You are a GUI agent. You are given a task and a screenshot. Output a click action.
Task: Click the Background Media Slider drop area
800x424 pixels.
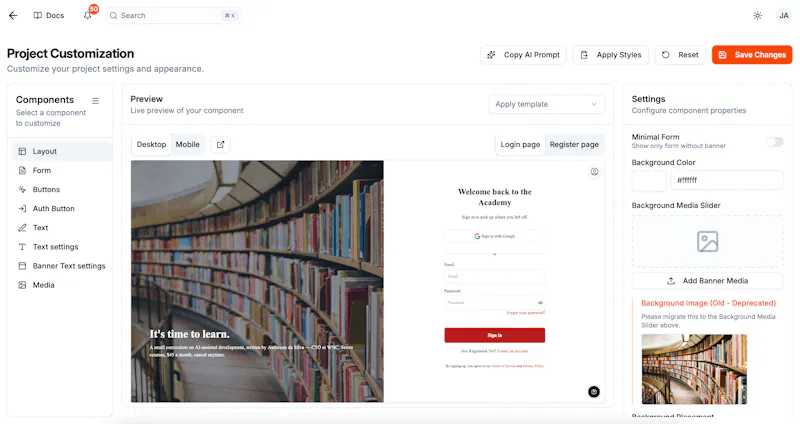[708, 241]
